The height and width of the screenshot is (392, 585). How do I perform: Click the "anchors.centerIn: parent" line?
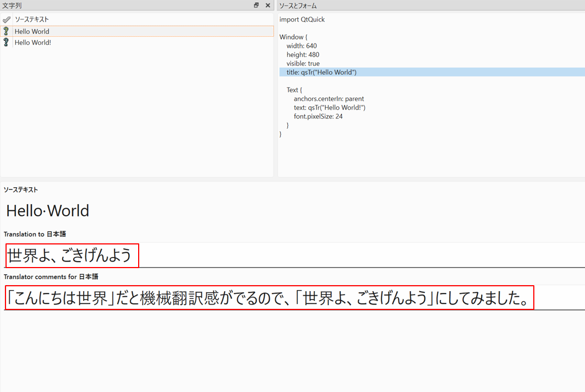tap(329, 99)
